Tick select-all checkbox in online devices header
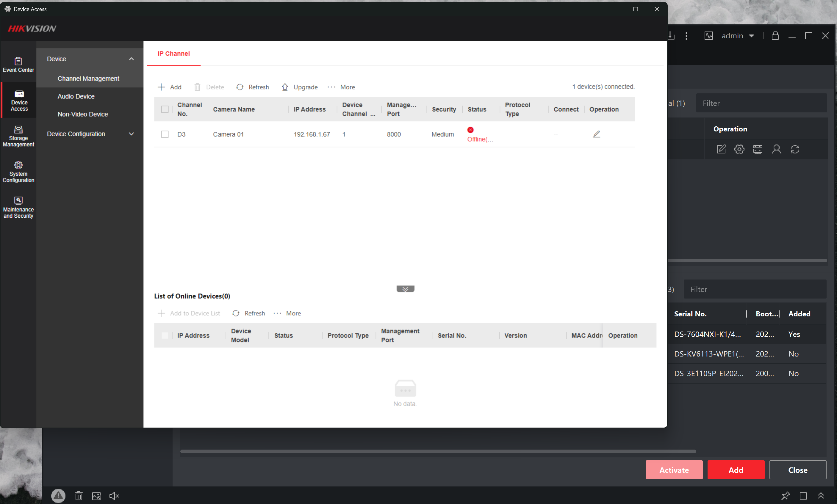 [165, 335]
